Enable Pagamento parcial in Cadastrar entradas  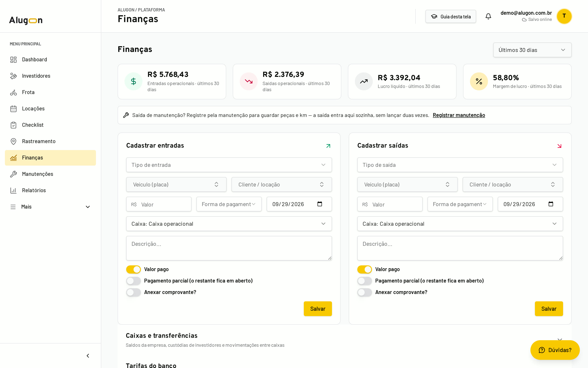133,281
